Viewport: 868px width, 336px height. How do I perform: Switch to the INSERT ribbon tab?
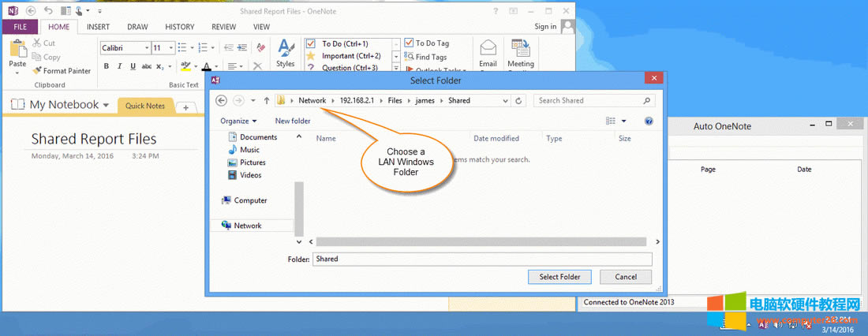pyautogui.click(x=98, y=27)
